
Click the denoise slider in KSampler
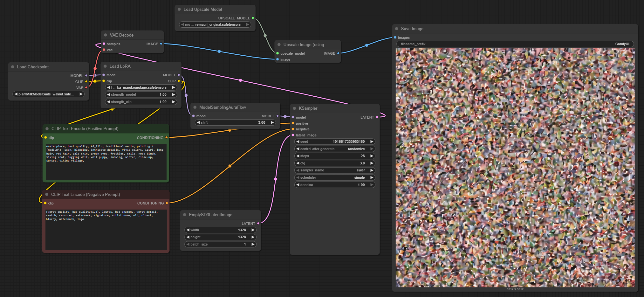334,185
